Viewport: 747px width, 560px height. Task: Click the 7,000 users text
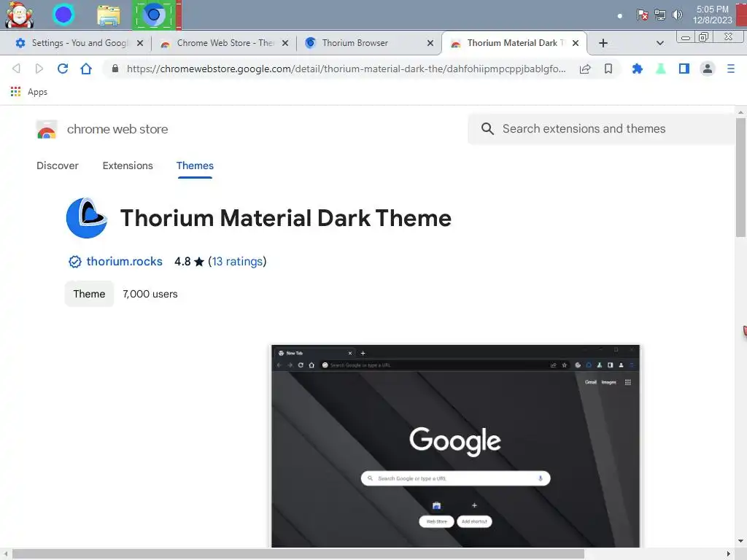150,294
